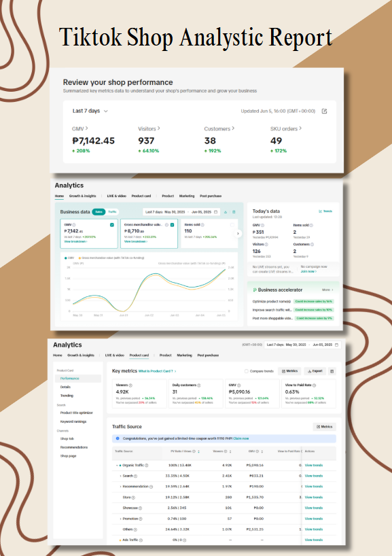Click info icon next to Today's Visitors
This screenshot has height=556, width=392.
(266, 244)
